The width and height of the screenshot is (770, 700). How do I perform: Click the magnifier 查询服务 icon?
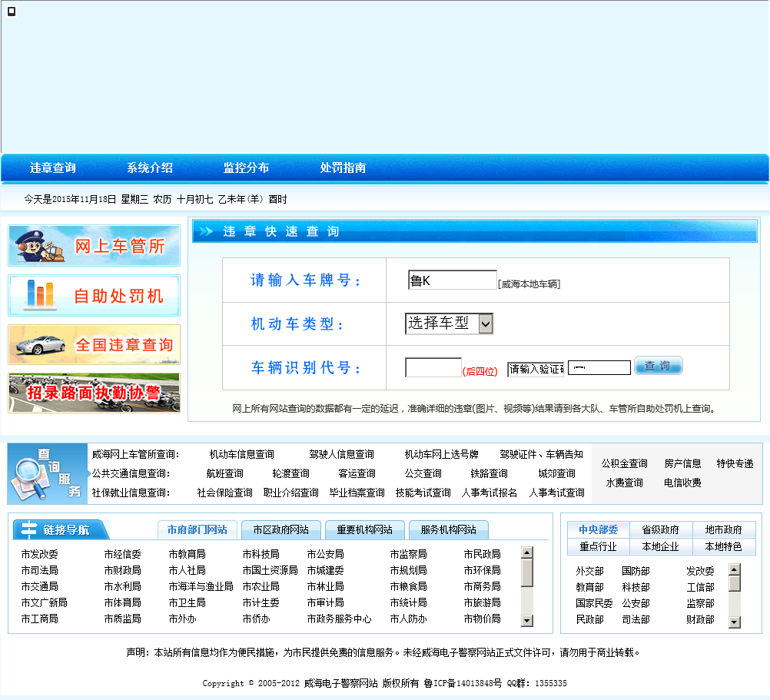point(47,473)
